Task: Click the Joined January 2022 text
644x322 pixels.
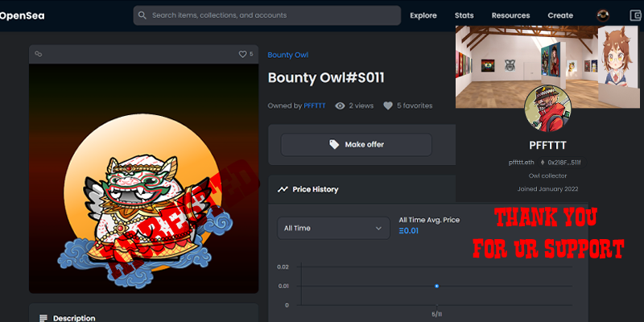Action: point(547,189)
